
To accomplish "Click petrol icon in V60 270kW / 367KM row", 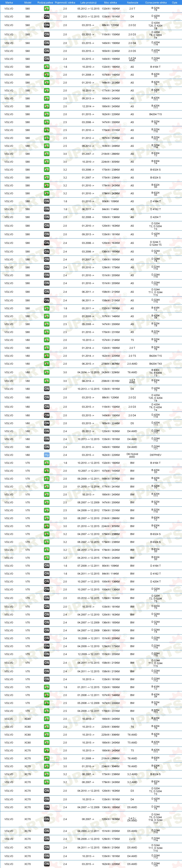I will (x=47, y=364).
